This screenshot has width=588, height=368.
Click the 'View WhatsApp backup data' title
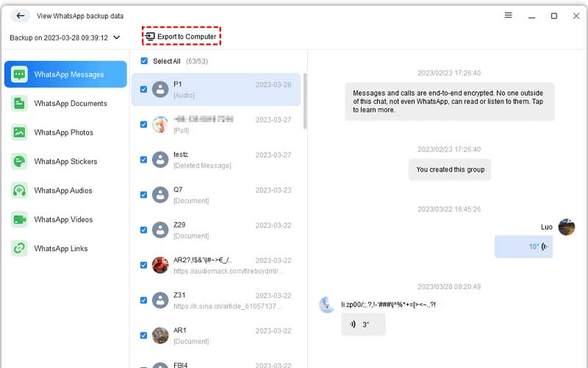click(x=80, y=15)
